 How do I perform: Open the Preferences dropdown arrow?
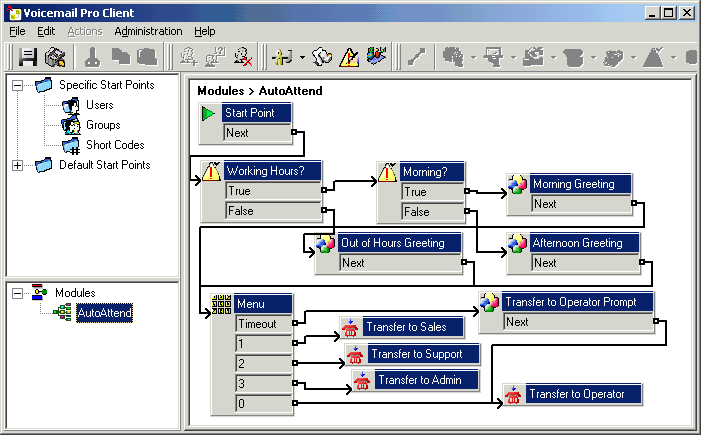(302, 58)
